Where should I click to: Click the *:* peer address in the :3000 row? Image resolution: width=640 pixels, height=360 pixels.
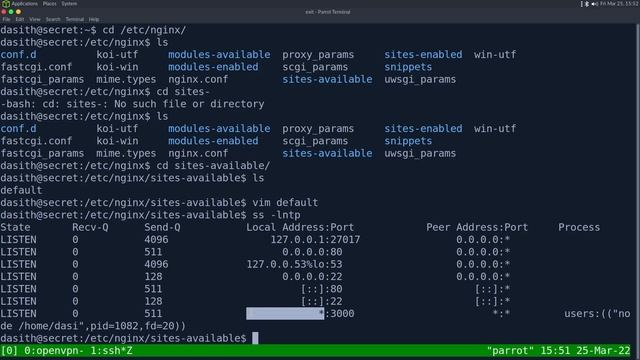click(501, 313)
